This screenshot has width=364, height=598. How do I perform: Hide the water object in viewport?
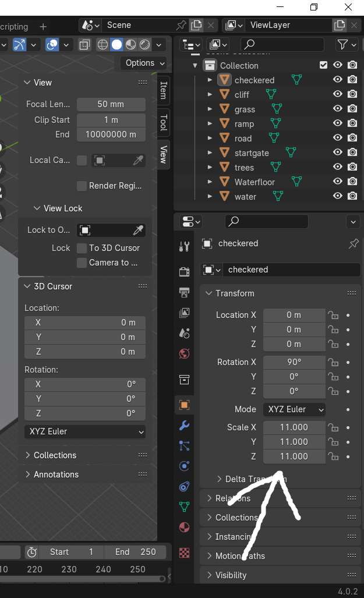click(338, 196)
